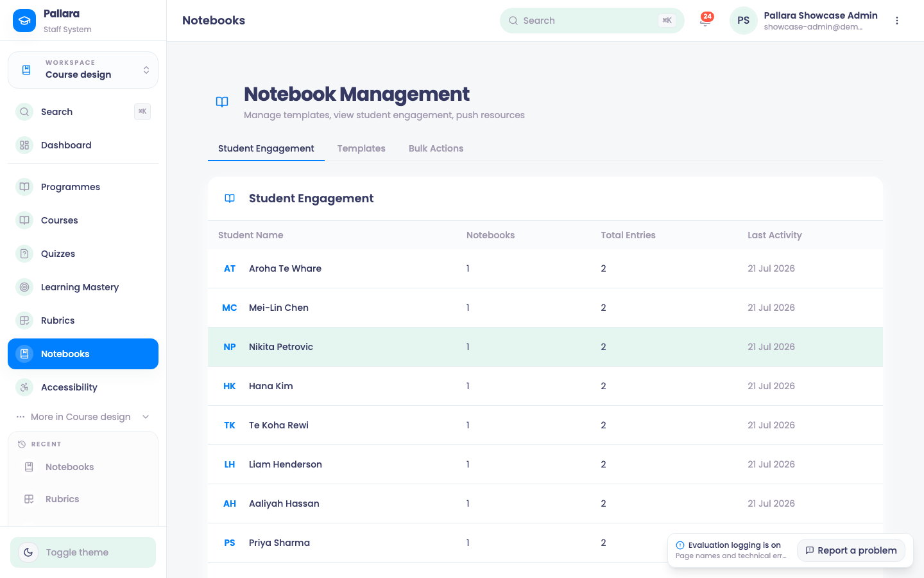924x578 pixels.
Task: Click the RECENT history clock icon
Action: 22,444
